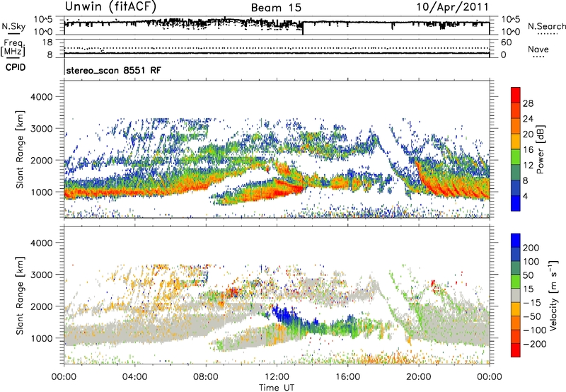Click "Slant Range [km]" label of power panel
The height and width of the screenshot is (392, 566).
click(x=20, y=149)
